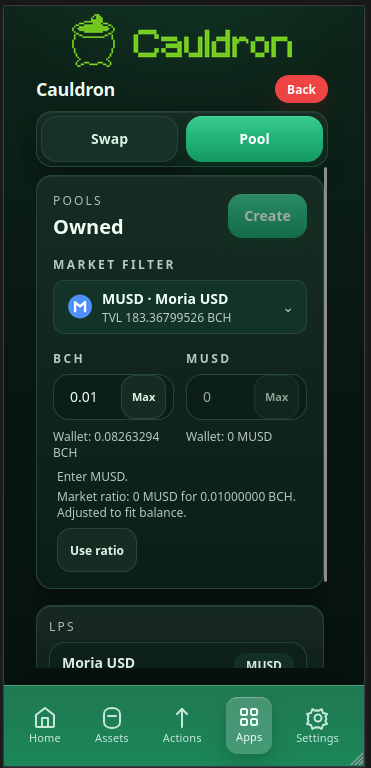The width and height of the screenshot is (371, 768).
Task: Click the Owned pools heading
Action: [x=88, y=227]
